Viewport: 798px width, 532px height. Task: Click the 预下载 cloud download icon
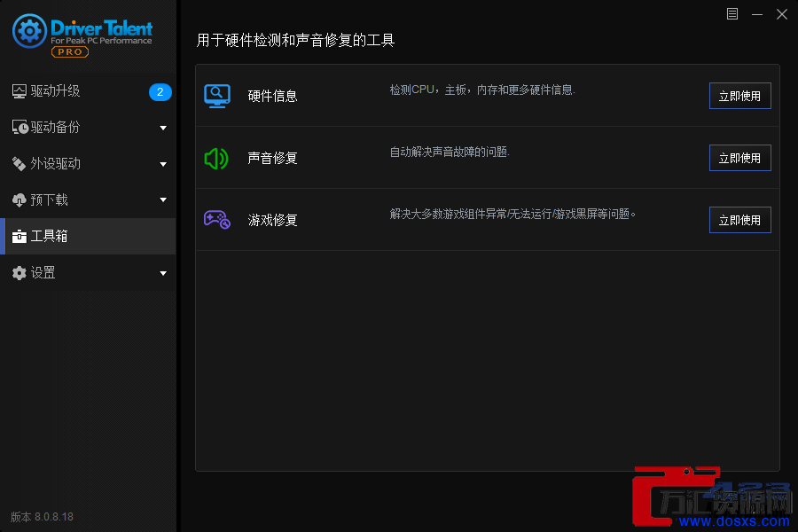19,200
